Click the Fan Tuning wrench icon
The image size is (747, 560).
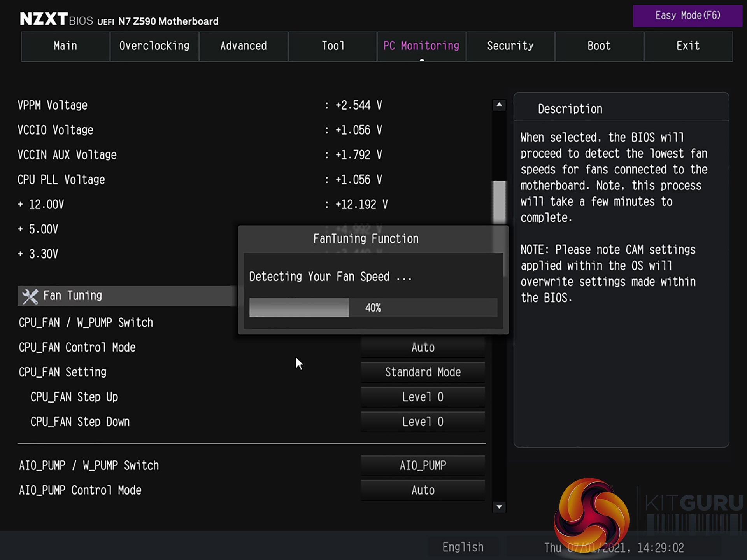click(x=30, y=296)
